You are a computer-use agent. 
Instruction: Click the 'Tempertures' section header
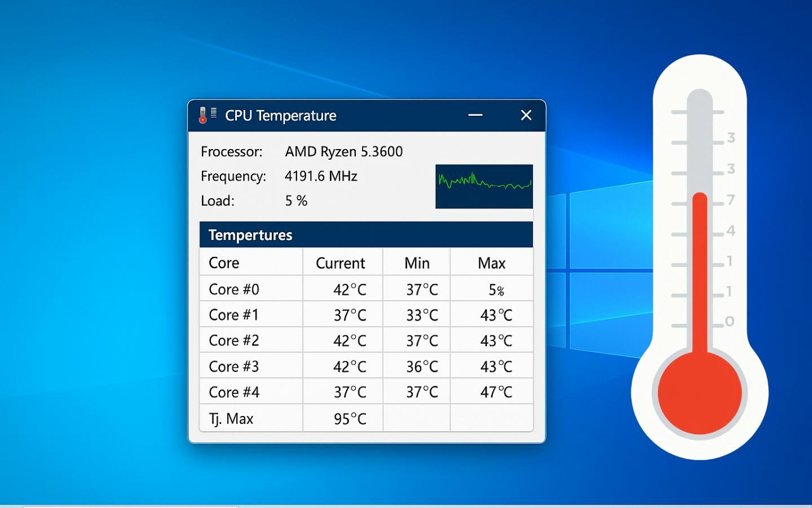[250, 235]
